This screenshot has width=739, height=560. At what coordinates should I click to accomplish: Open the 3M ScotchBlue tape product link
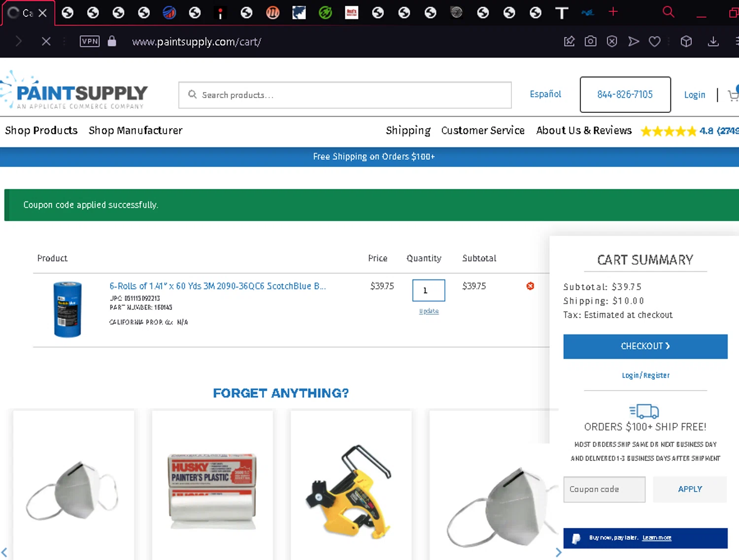(x=217, y=286)
